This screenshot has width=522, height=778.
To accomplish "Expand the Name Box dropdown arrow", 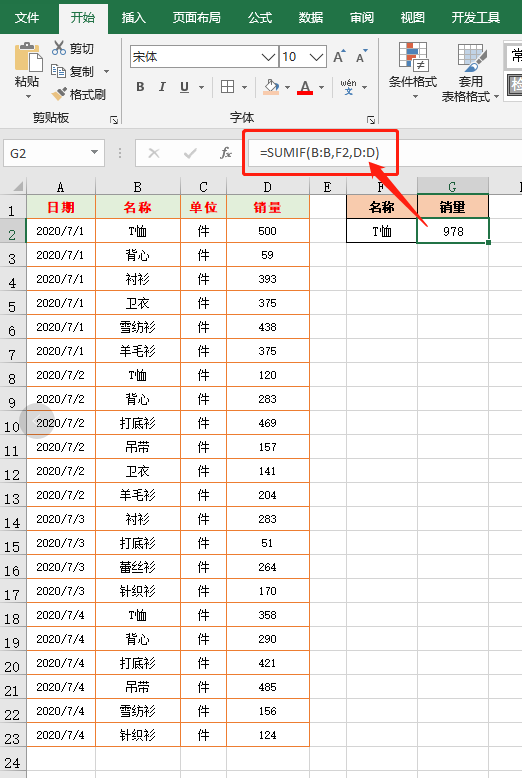I will pyautogui.click(x=94, y=153).
